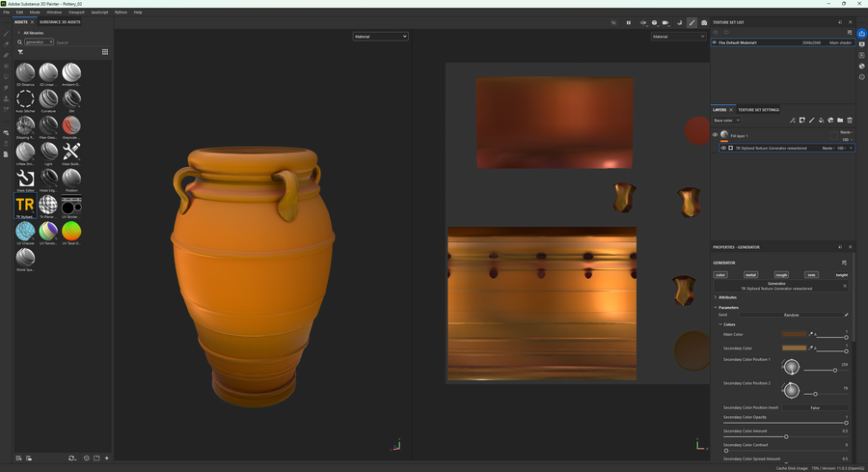Toggle the rough channel button

pyautogui.click(x=781, y=275)
